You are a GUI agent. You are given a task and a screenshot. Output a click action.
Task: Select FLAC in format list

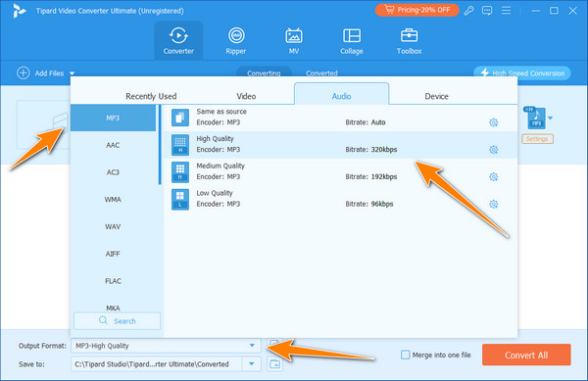click(x=113, y=281)
